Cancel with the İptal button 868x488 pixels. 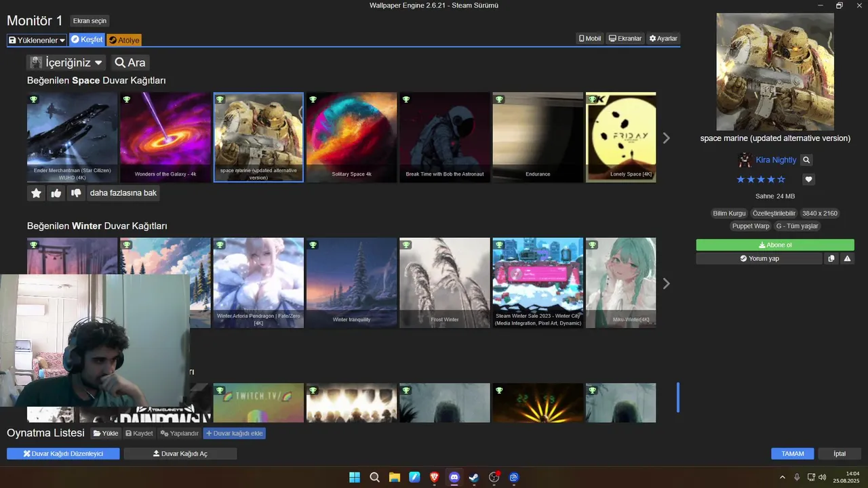tap(840, 453)
